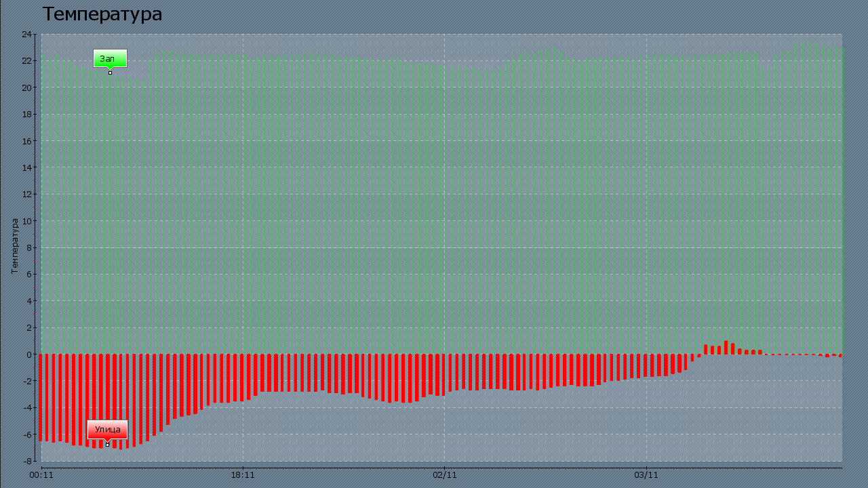Screen dimensions: 868x488
Task: Click the 22 value on temperature axis
Action: 27,60
